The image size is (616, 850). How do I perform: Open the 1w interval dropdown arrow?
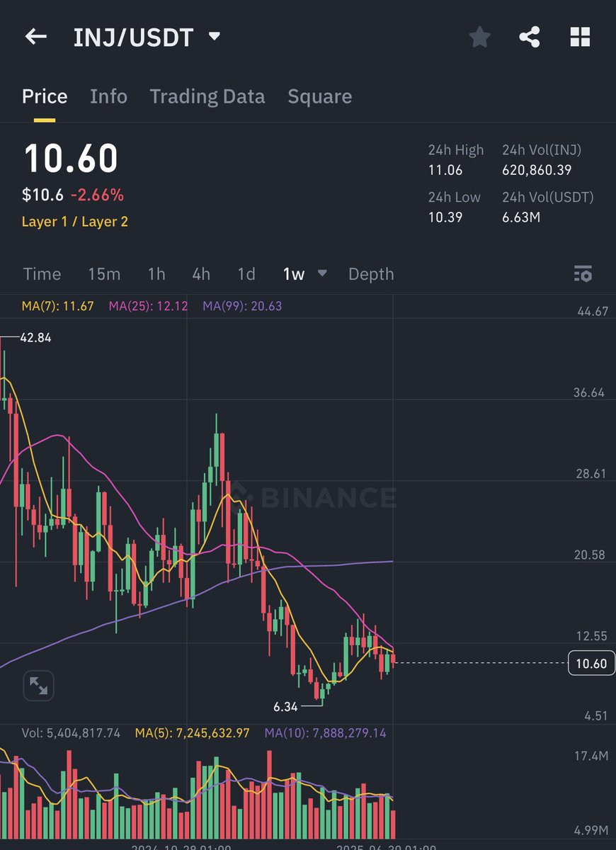click(322, 273)
